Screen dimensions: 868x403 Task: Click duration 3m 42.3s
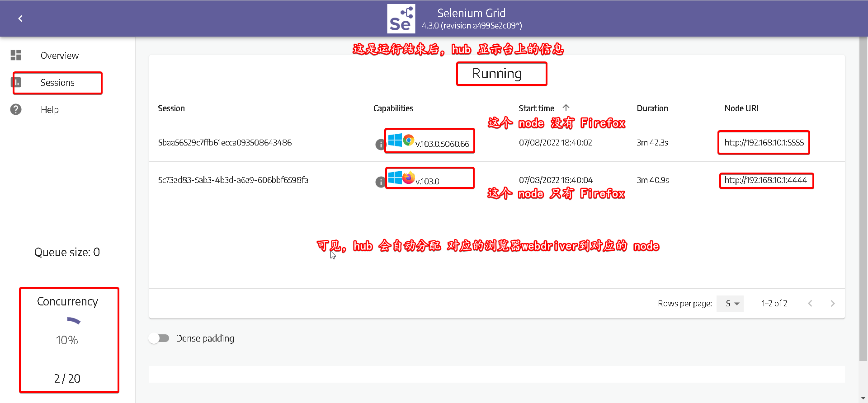652,143
